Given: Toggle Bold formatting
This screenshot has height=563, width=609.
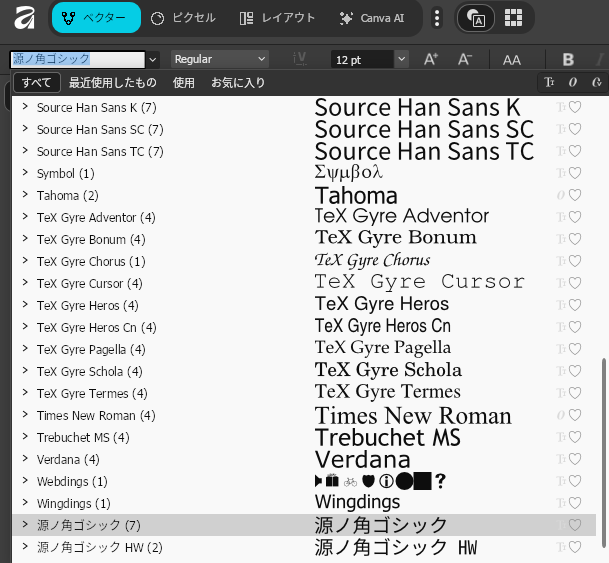Looking at the screenshot, I should pyautogui.click(x=568, y=60).
